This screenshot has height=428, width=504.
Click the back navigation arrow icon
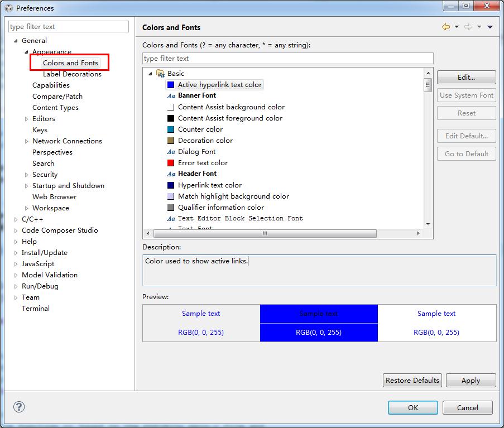446,27
